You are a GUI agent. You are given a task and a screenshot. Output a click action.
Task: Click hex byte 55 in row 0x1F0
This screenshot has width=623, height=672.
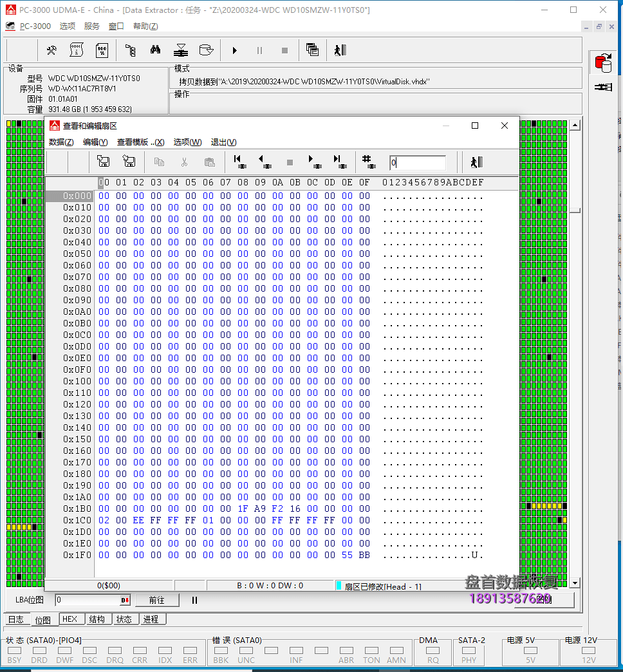coord(347,555)
